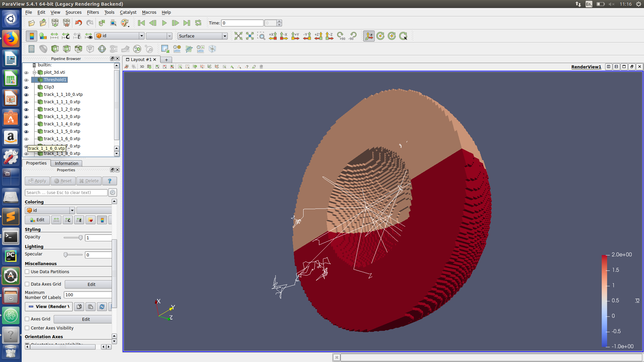Apply the Clip filter icon
The height and width of the screenshot is (362, 644).
55,49
